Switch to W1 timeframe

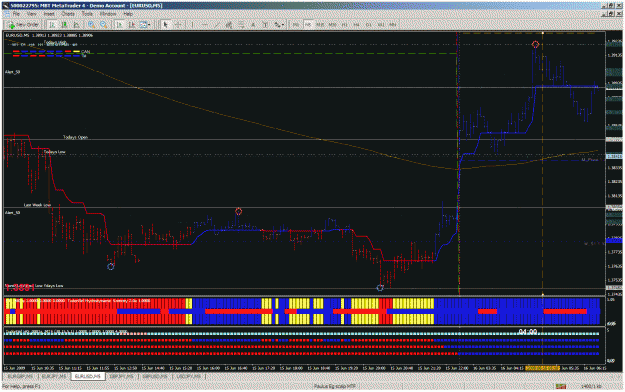(x=381, y=25)
